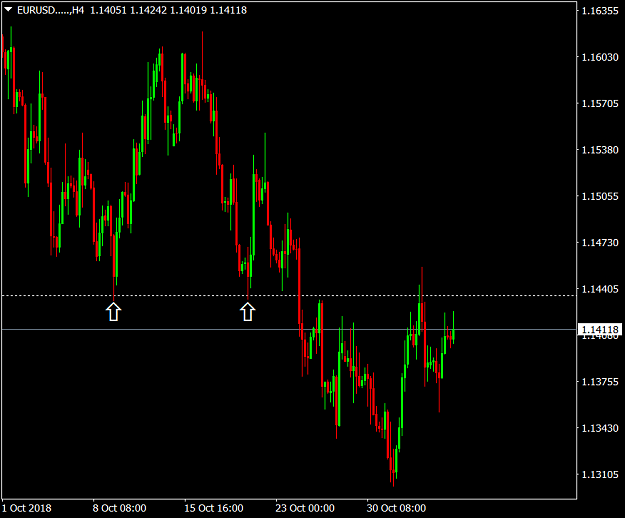This screenshot has height=518, width=625.
Task: Click the 1.14405 price axis value
Action: (x=600, y=289)
